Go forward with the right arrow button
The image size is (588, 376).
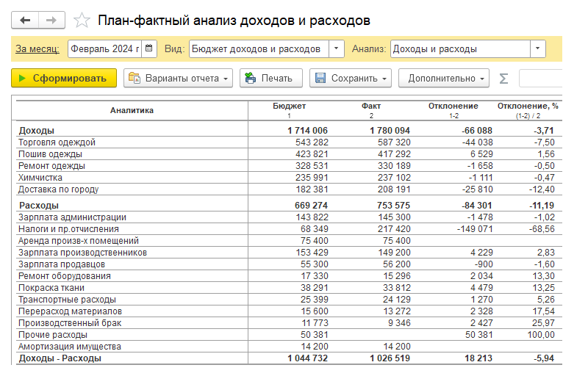pos(51,21)
